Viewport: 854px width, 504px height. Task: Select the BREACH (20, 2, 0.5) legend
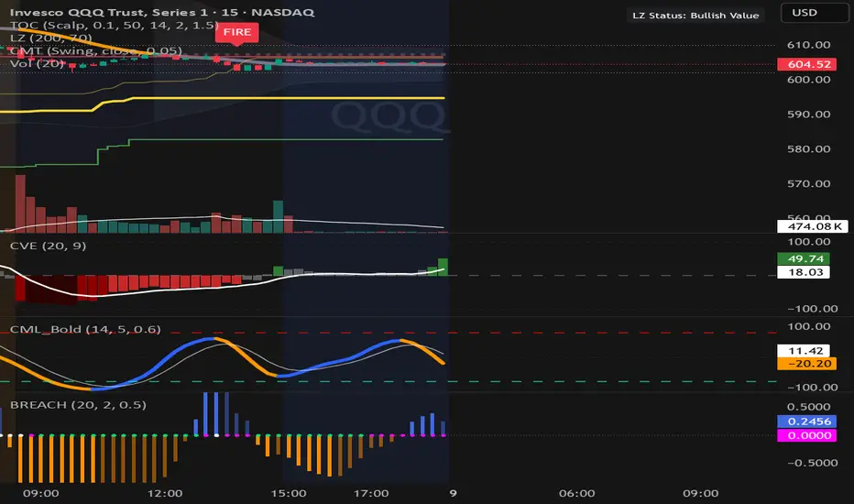coord(79,405)
